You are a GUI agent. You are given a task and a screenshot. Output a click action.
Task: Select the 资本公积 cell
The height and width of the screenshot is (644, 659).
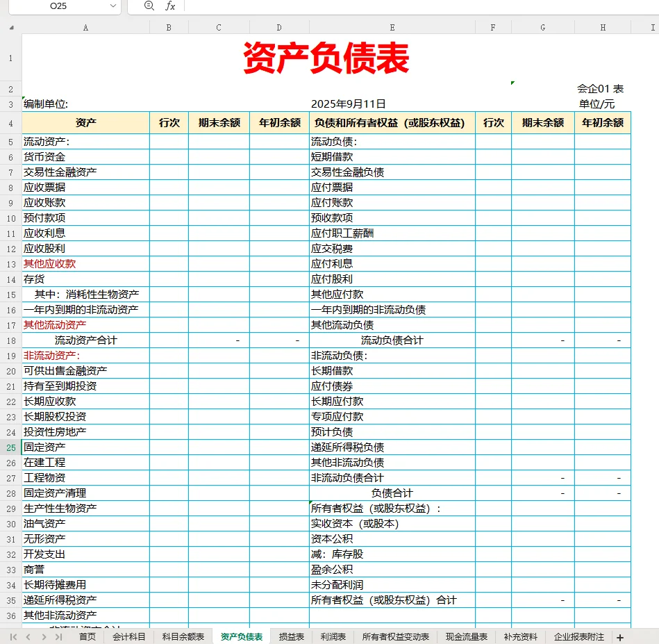pos(392,539)
